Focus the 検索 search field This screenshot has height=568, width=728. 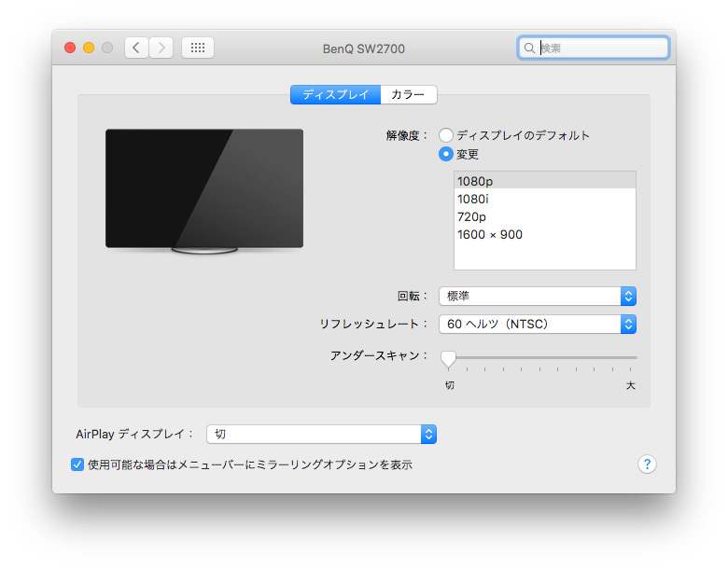[x=594, y=48]
